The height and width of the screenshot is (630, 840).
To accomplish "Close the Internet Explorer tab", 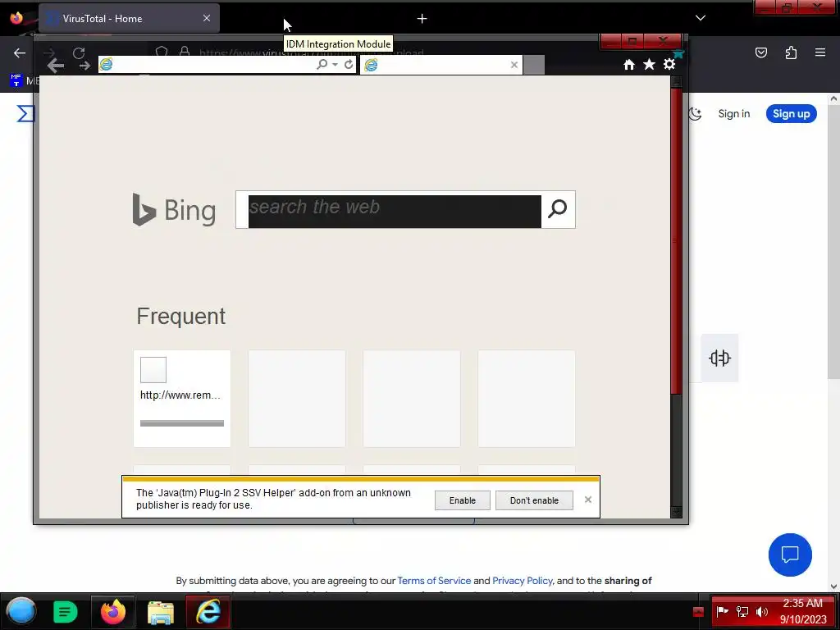I will click(x=514, y=65).
